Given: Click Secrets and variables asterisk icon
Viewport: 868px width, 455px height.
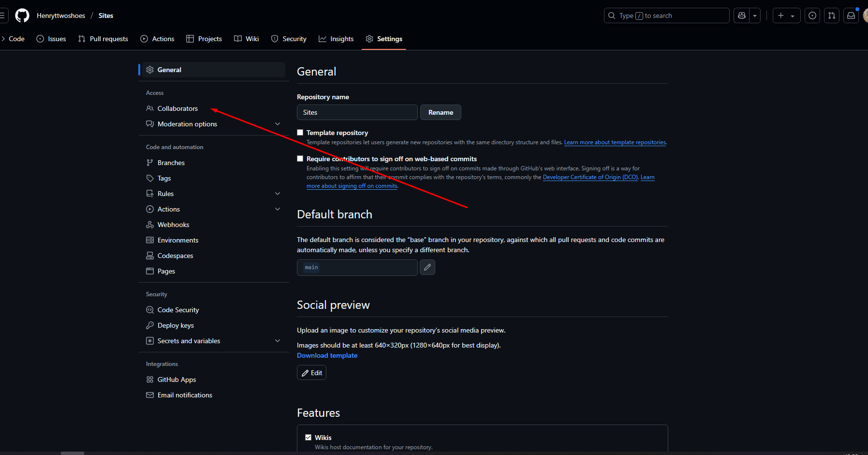Looking at the screenshot, I should pos(150,341).
